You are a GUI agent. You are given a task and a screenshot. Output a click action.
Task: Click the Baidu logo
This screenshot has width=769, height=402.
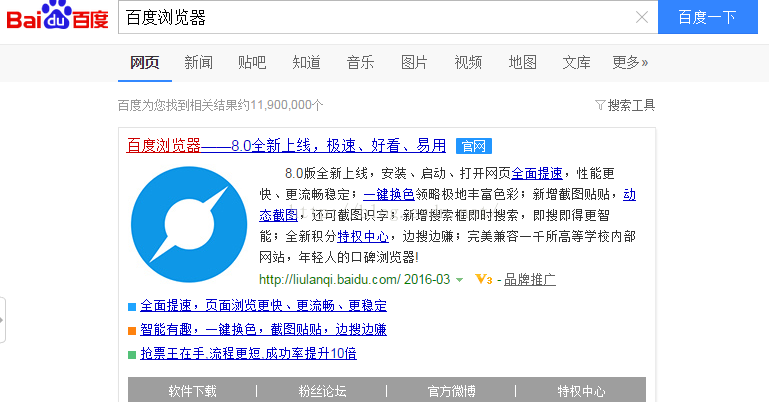coord(57,15)
